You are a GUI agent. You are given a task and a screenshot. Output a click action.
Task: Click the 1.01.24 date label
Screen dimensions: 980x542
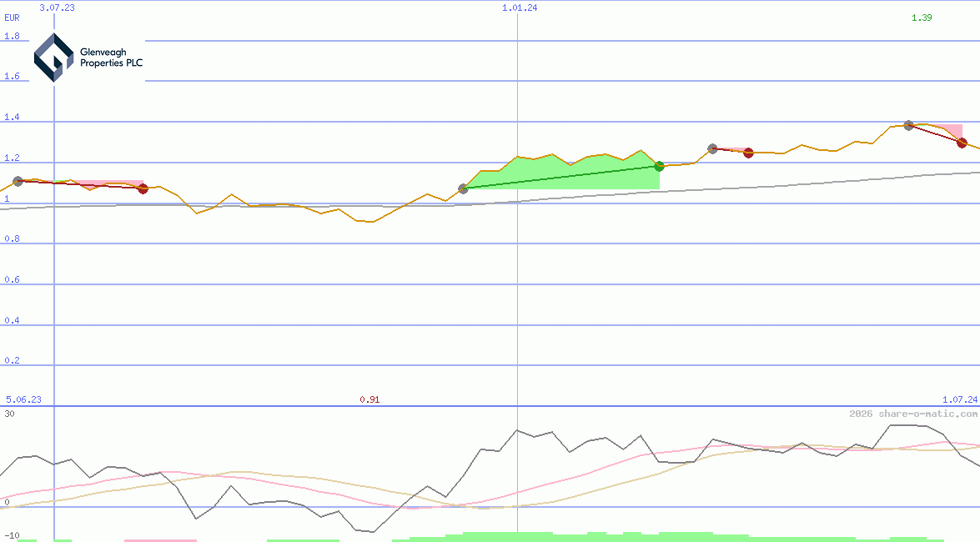tap(520, 8)
